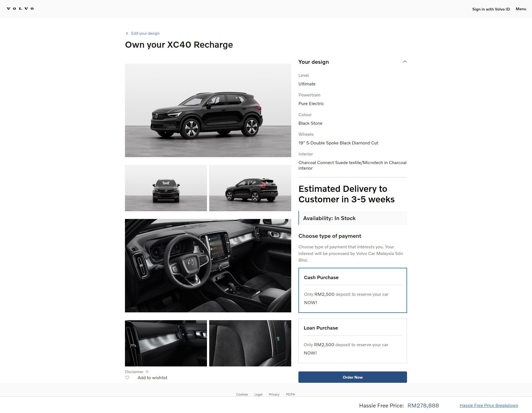Viewport: 532px width, 413px height.
Task: Open the Privacy footer link
Action: pos(274,394)
